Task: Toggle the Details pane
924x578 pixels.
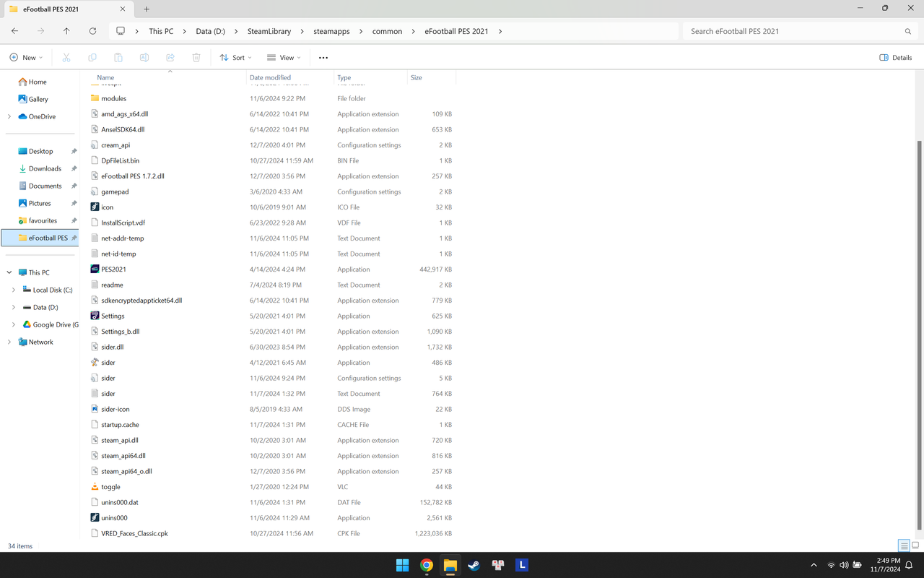Action: [x=895, y=57]
